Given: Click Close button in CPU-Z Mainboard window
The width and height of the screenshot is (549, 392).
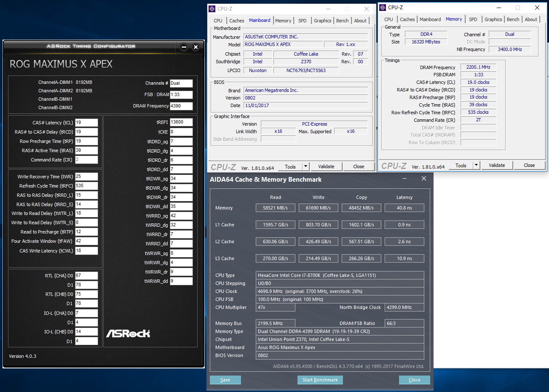Looking at the screenshot, I should 359,166.
